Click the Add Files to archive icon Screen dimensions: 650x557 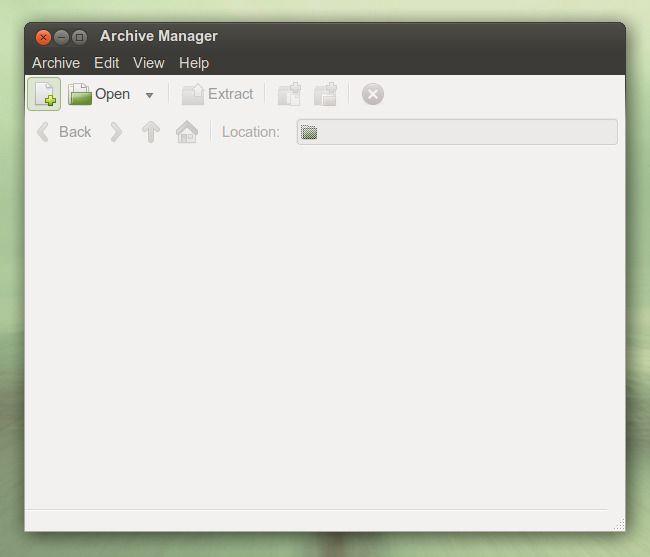289,94
